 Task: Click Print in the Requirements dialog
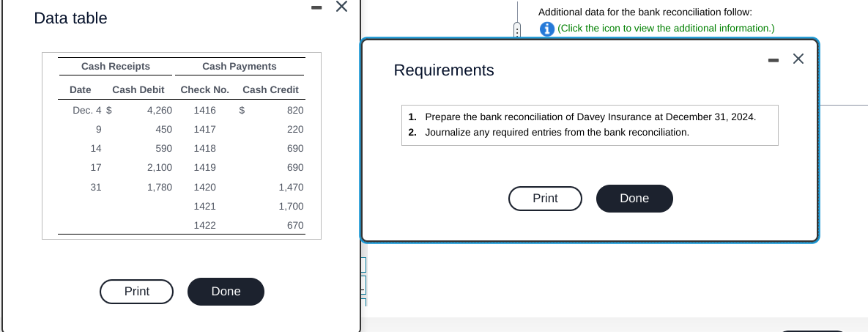point(545,199)
